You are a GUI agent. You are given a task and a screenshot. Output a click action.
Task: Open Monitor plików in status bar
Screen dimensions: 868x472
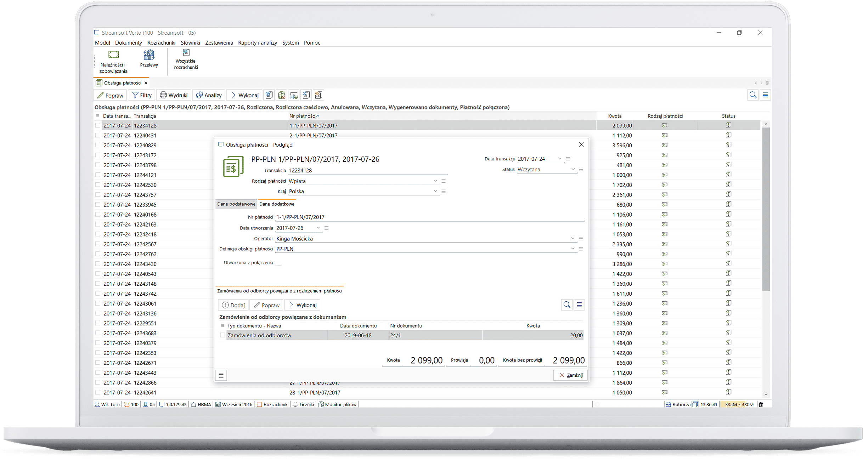338,404
